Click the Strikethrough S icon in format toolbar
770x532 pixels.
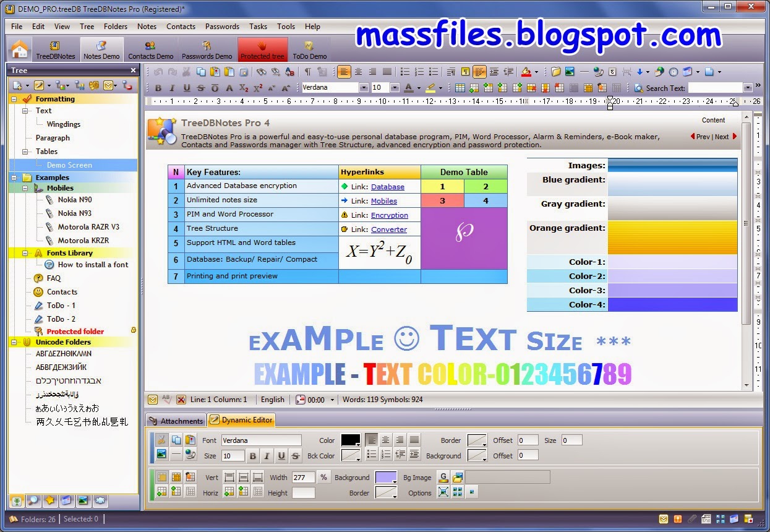[200, 88]
